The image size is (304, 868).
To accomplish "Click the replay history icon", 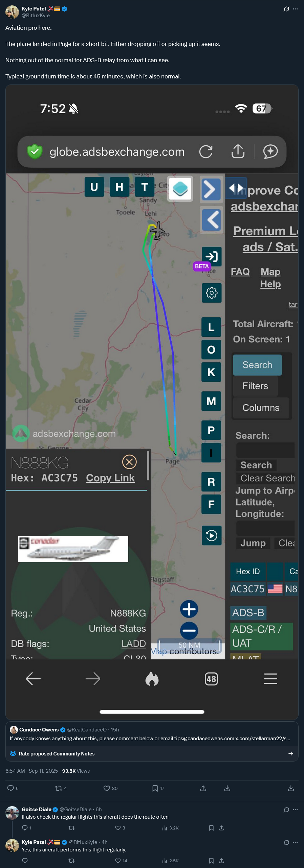I will [212, 535].
